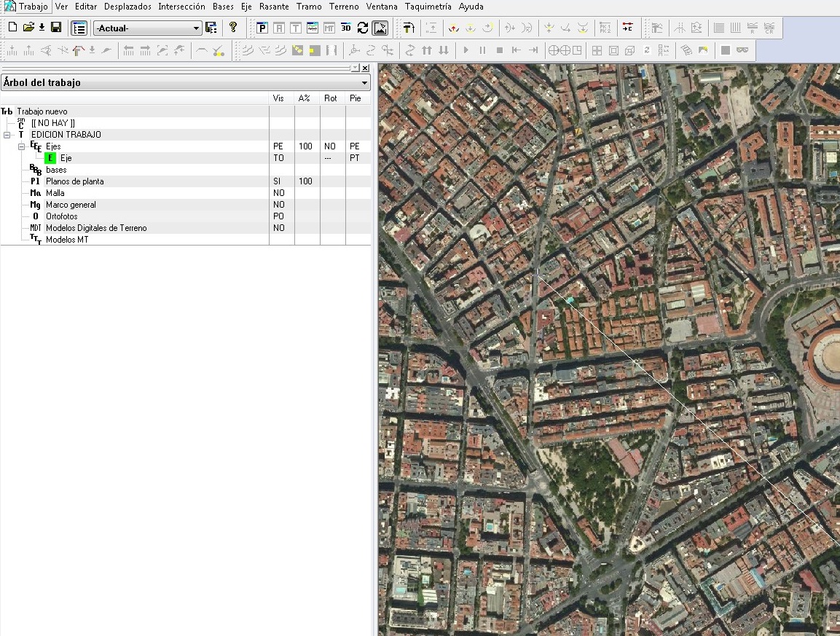Select the Malla tree item
Viewport: 840px width, 636px height.
pyautogui.click(x=55, y=193)
